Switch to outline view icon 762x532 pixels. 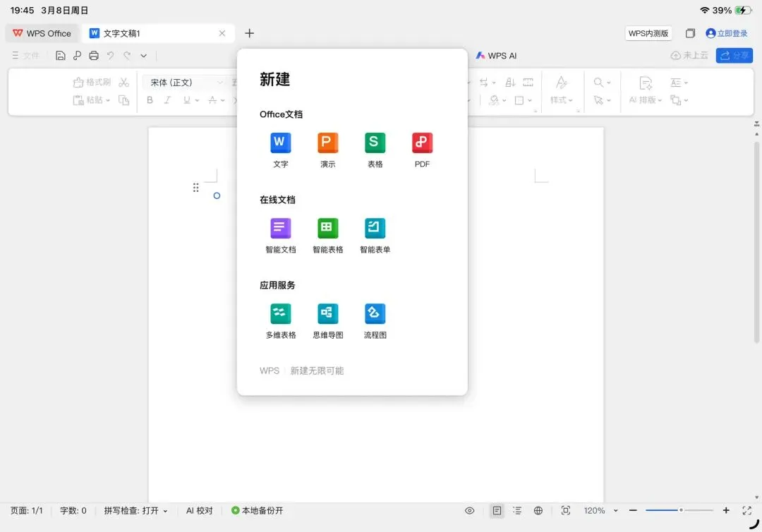[x=517, y=510]
